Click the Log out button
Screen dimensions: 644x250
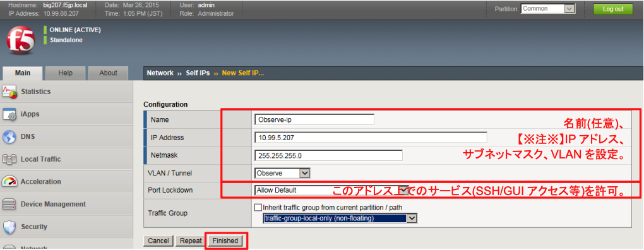[613, 9]
